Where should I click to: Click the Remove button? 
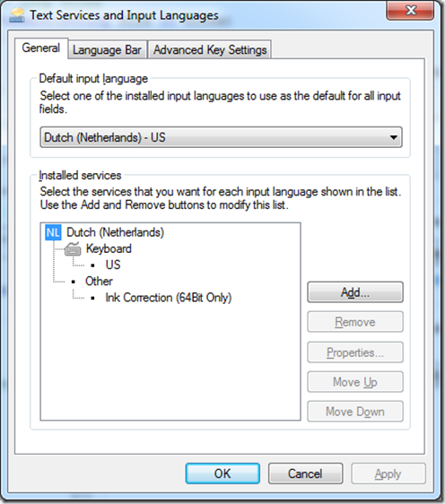coord(355,322)
